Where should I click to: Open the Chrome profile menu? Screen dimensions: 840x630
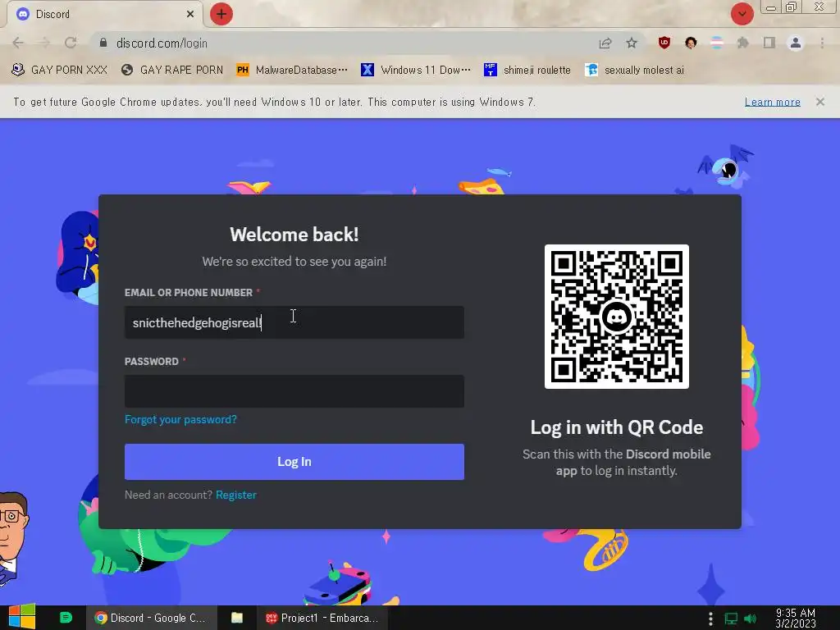tap(796, 43)
